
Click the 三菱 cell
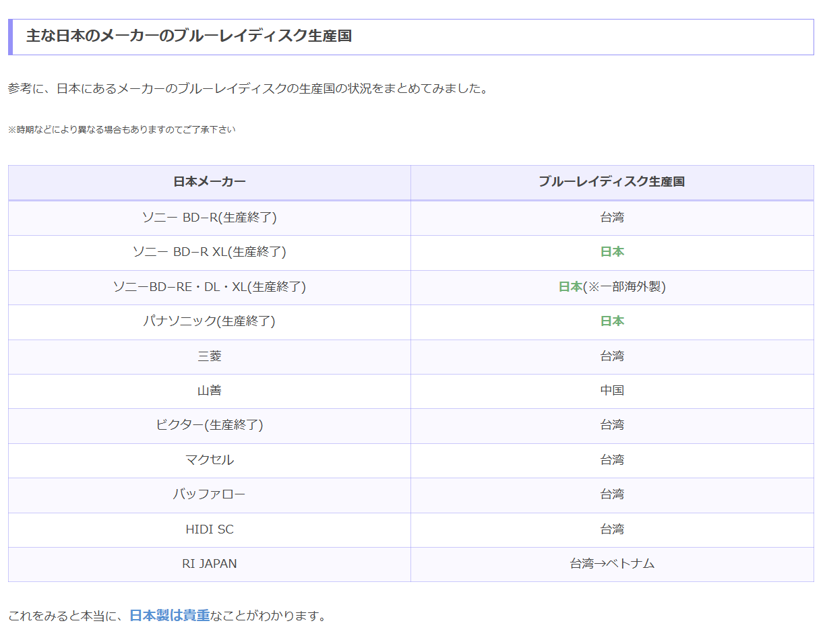(x=210, y=356)
